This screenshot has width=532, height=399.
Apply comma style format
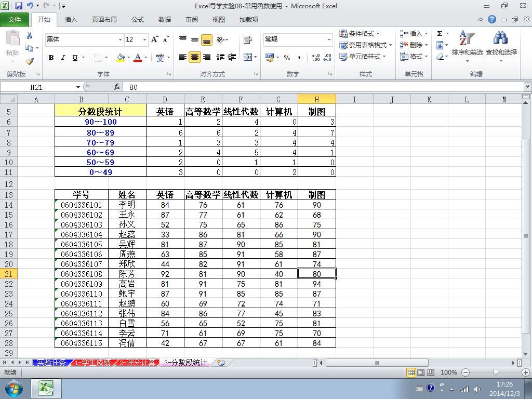(299, 58)
